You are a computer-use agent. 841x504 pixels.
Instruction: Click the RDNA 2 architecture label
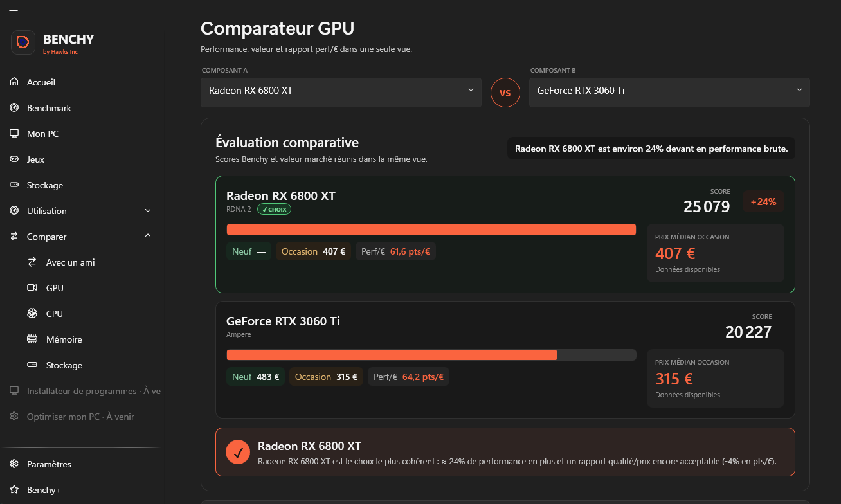(239, 209)
